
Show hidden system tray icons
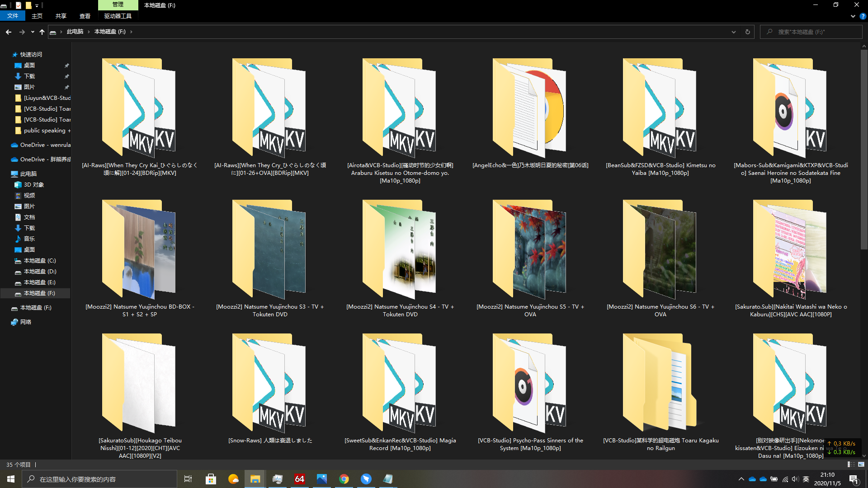point(741,479)
